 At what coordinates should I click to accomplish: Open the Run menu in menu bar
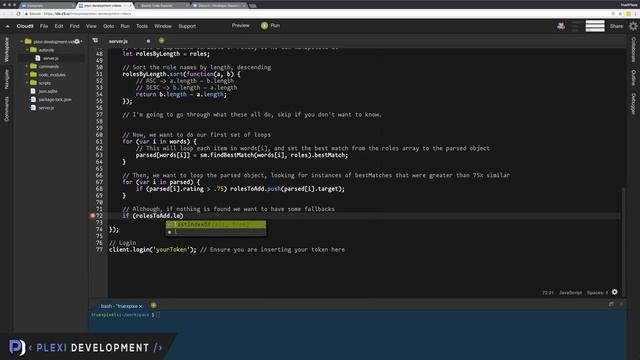(125, 26)
